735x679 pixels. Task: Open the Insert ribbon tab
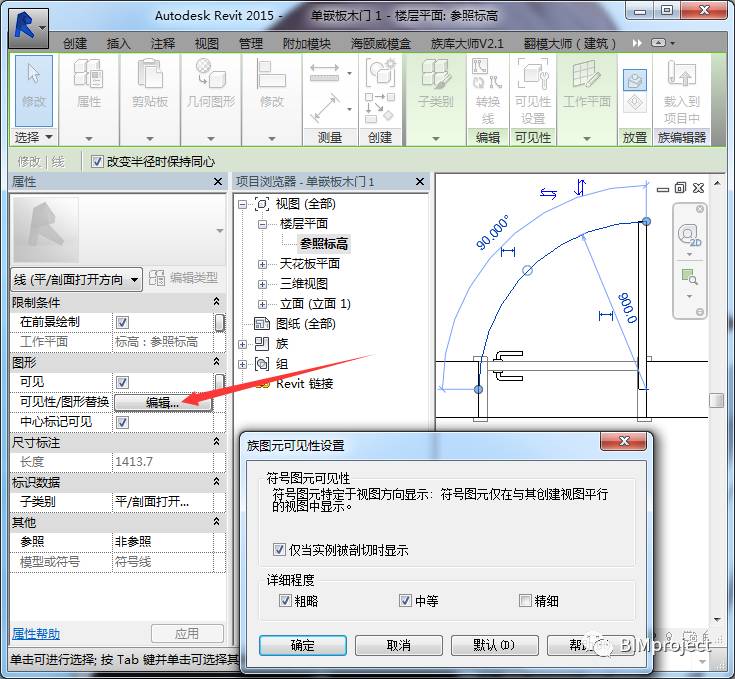click(119, 44)
